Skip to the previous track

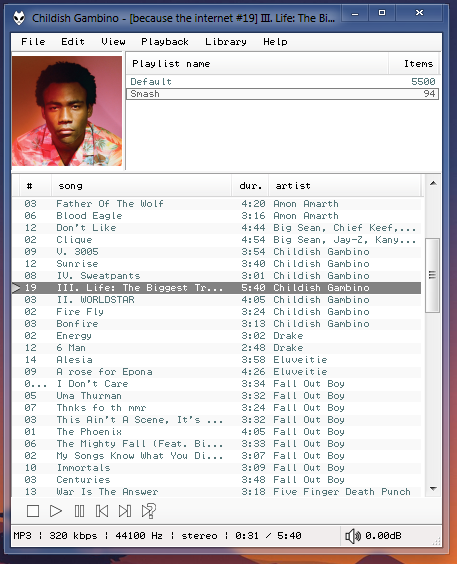(x=102, y=511)
